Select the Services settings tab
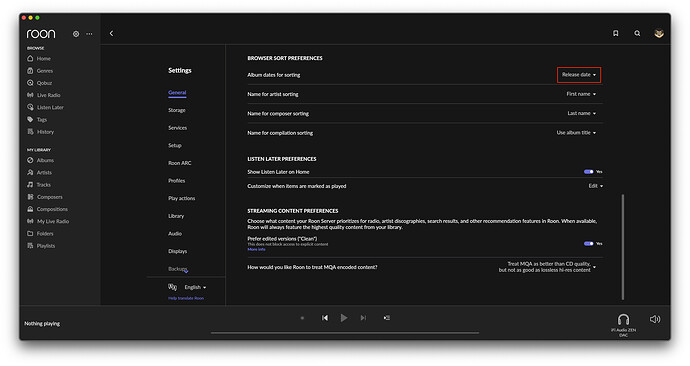Image resolution: width=690 pixels, height=366 pixels. pyautogui.click(x=177, y=128)
